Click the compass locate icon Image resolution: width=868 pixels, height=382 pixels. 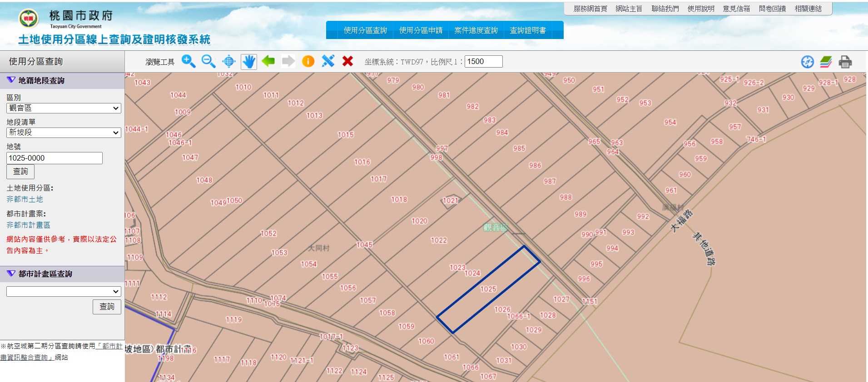(807, 62)
